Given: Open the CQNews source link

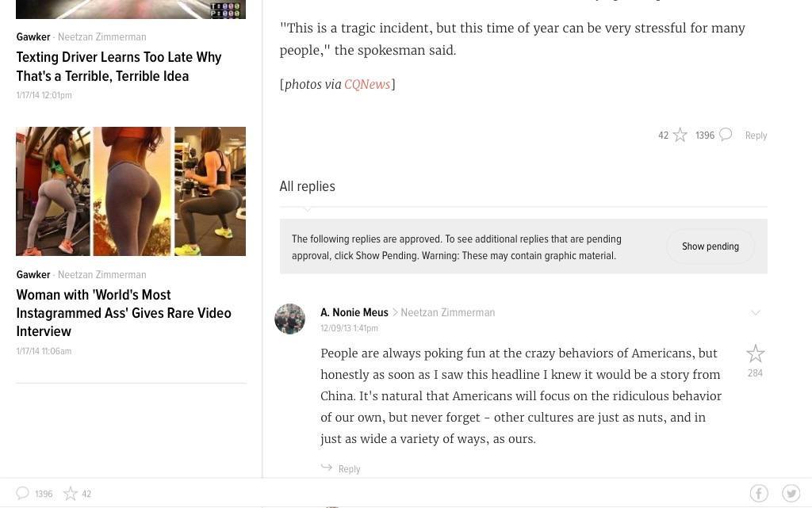Looking at the screenshot, I should tap(366, 84).
